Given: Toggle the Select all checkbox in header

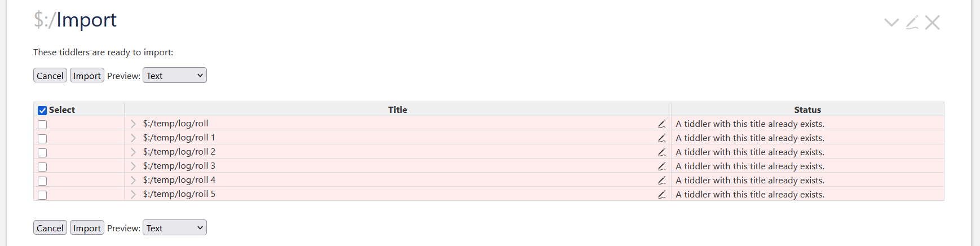Looking at the screenshot, I should point(42,111).
